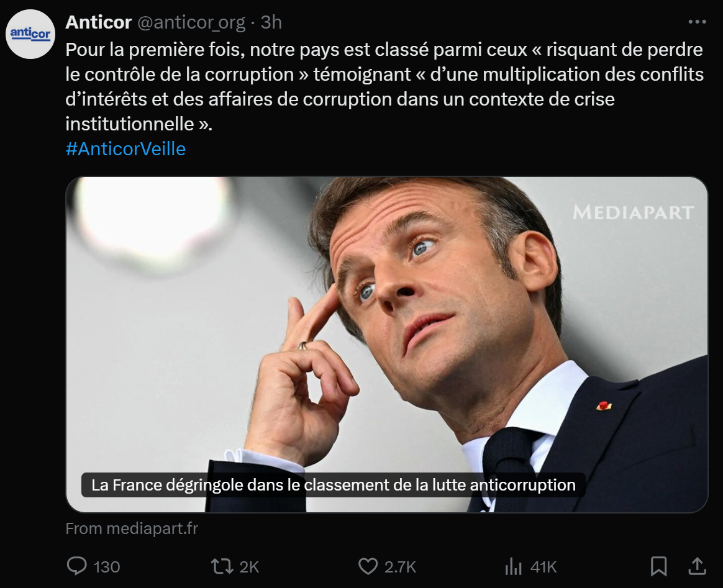The width and height of the screenshot is (723, 588).
Task: Click the 2.7K likes count
Action: pyautogui.click(x=401, y=567)
